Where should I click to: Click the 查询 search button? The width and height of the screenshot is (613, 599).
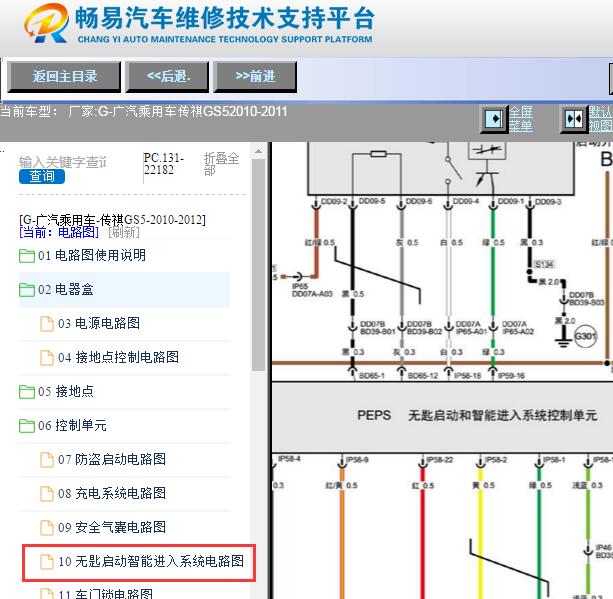(42, 176)
